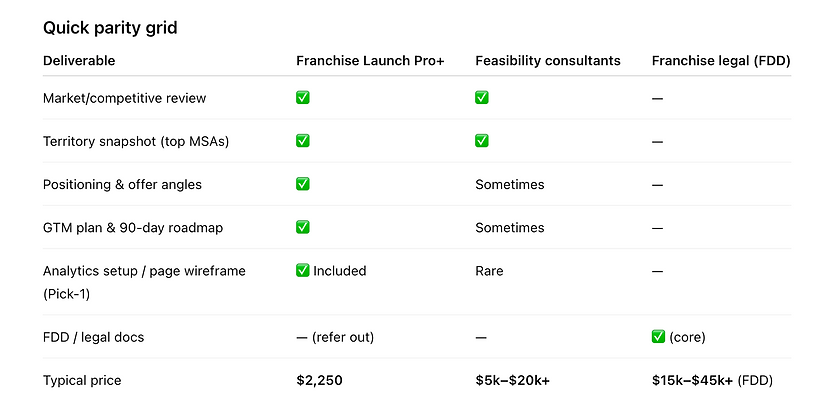This screenshot has height=417, width=837.
Task: Click the $15k–$45k+ (FDD) price
Action: [712, 381]
